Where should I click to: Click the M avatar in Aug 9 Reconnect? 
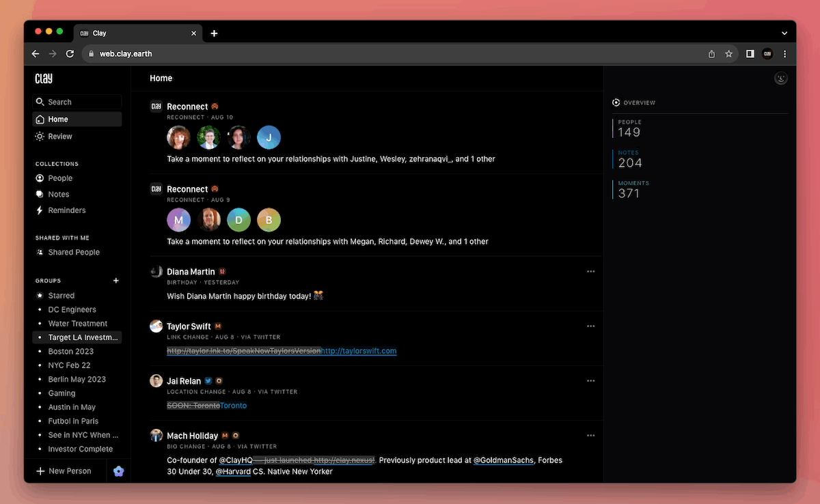click(178, 220)
